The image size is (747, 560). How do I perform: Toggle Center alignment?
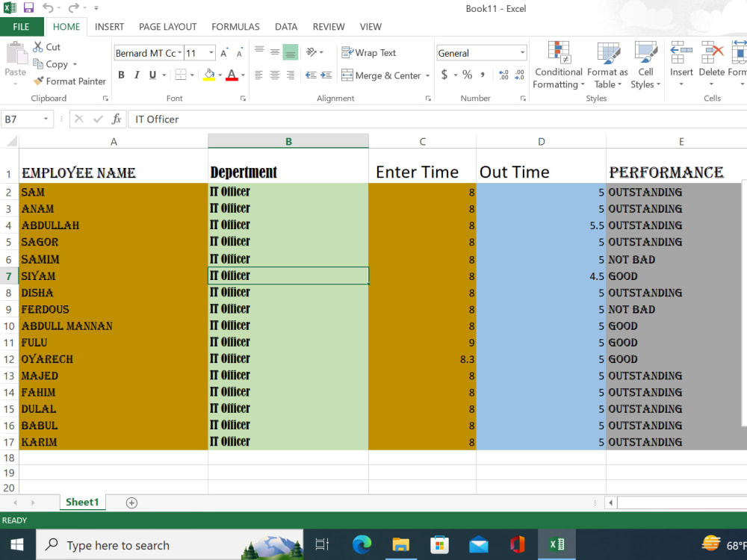click(275, 75)
